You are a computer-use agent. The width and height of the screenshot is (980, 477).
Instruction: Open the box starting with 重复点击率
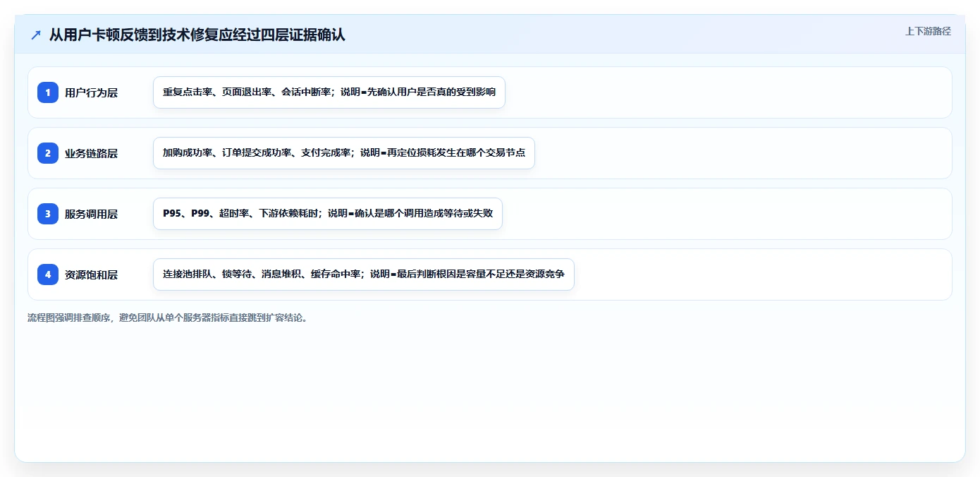point(329,92)
